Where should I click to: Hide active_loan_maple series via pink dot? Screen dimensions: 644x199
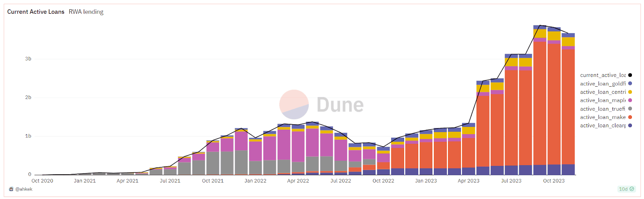click(x=630, y=100)
